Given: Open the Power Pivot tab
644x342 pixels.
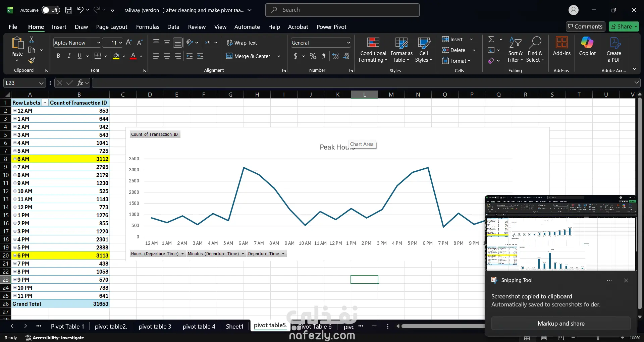Looking at the screenshot, I should coord(331,27).
